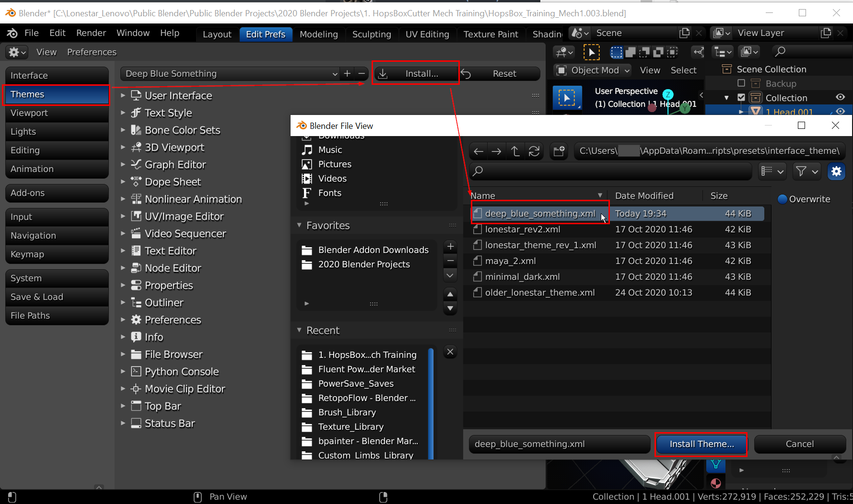Collapse the Favorites panel
Viewport: 853px width, 504px height.
(299, 225)
